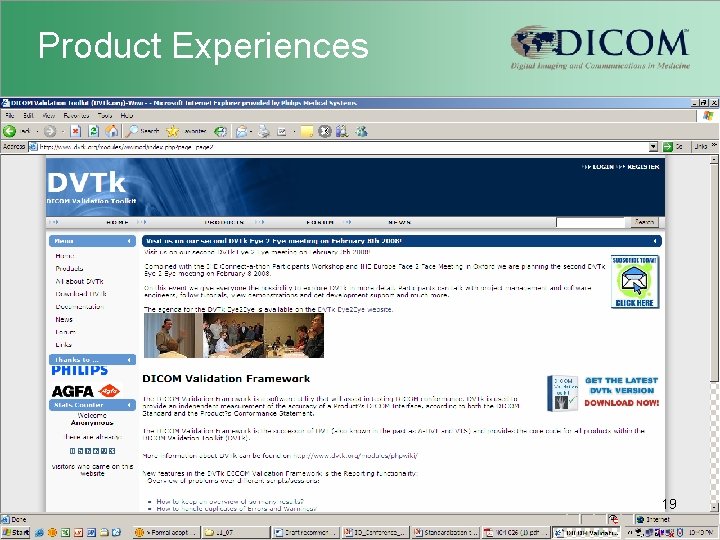The width and height of the screenshot is (720, 540).
Task: Collapse the Stats Counter sidebar block
Action: 129,405
